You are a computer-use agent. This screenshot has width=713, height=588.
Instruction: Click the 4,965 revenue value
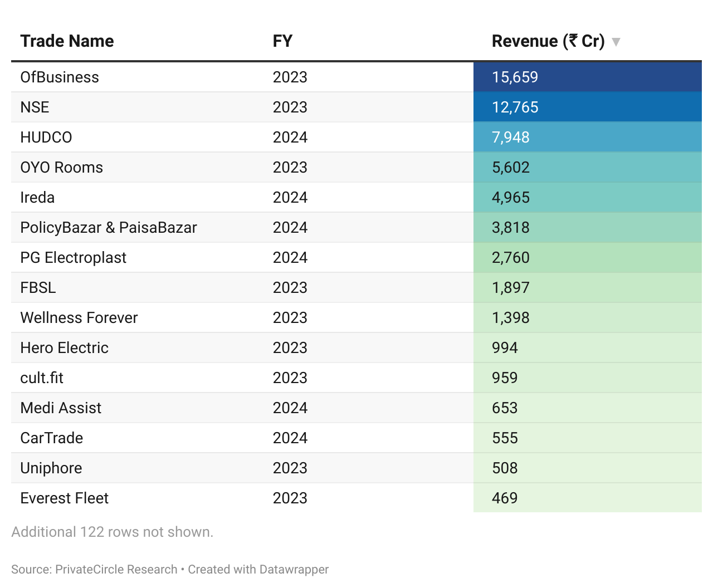click(x=511, y=198)
